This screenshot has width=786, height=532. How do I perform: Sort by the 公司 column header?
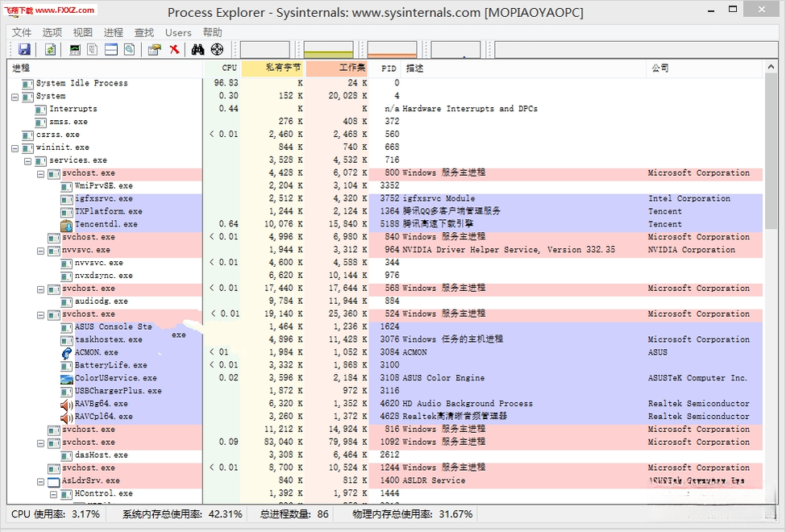pyautogui.click(x=705, y=69)
